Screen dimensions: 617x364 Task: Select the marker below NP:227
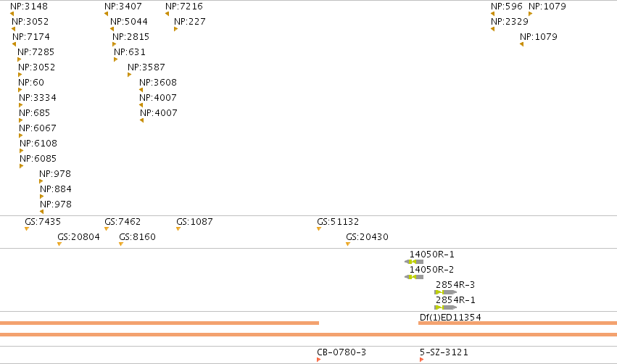coord(176,29)
